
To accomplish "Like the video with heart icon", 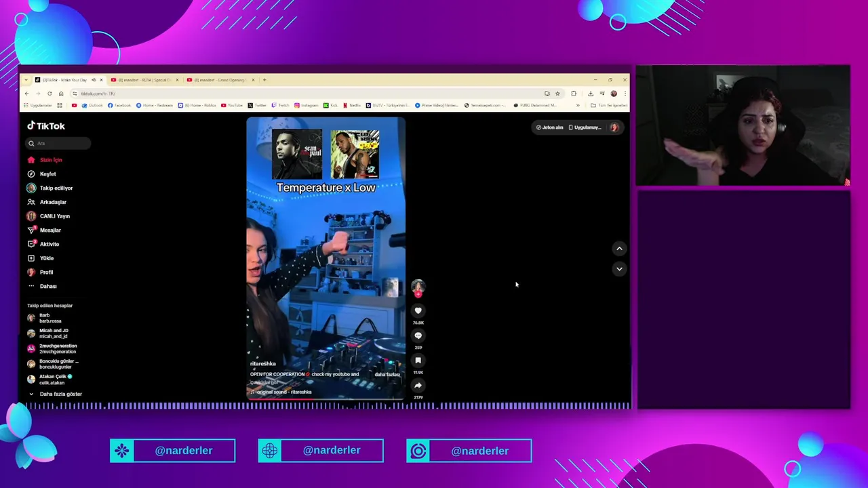I will click(x=418, y=310).
